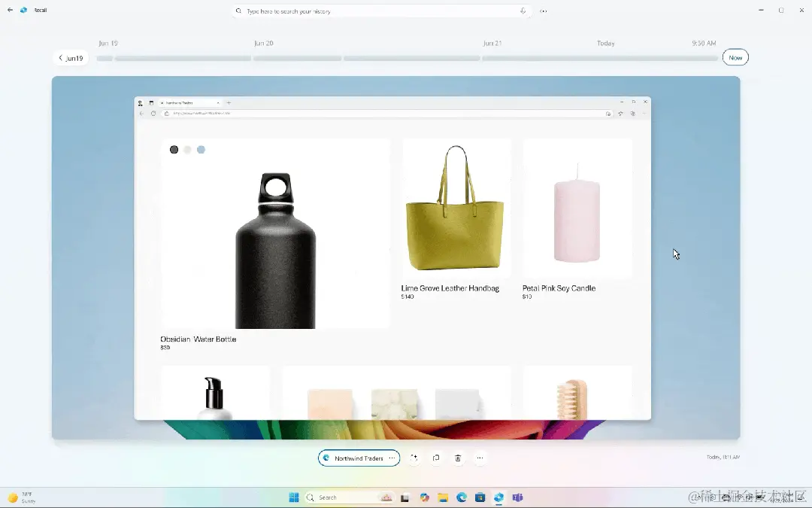Open the browser tab actions icon
Viewport: 812px width, 508px height.
pyautogui.click(x=151, y=103)
